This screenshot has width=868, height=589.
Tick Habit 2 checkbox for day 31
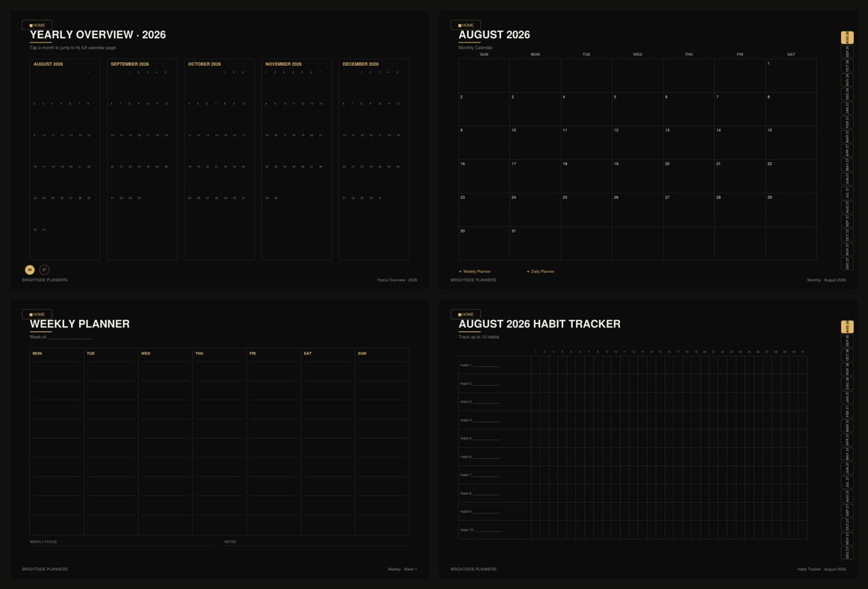tap(803, 383)
